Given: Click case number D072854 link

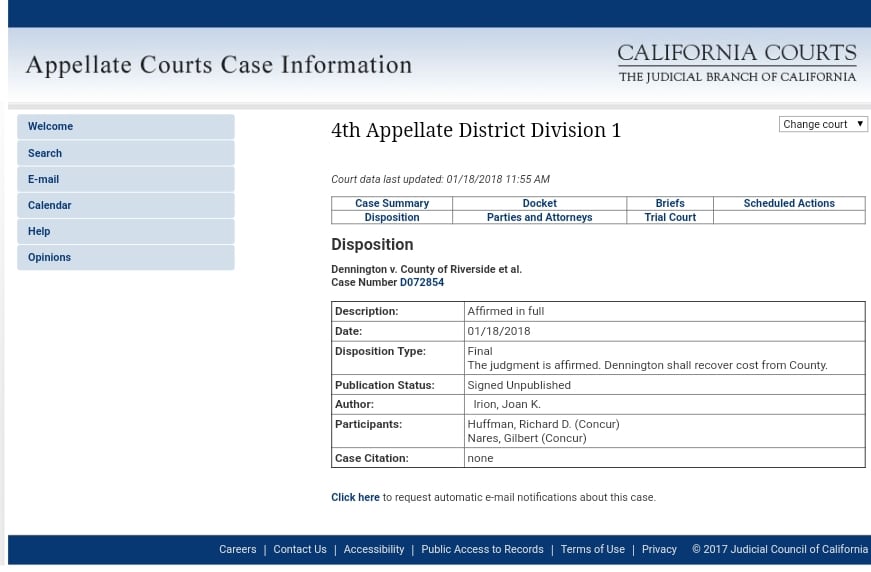Looking at the screenshot, I should tap(422, 283).
